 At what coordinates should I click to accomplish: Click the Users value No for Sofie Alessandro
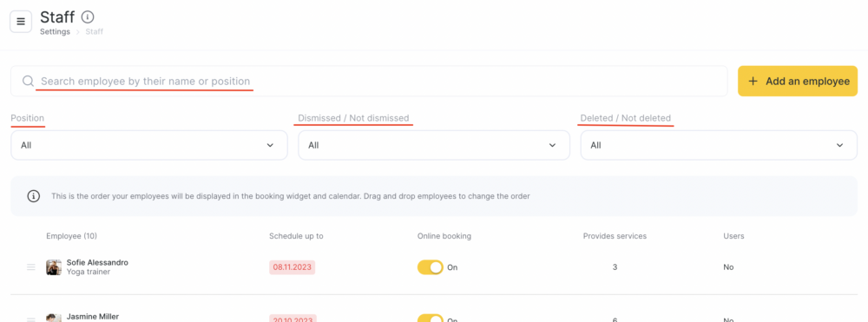coord(728,267)
